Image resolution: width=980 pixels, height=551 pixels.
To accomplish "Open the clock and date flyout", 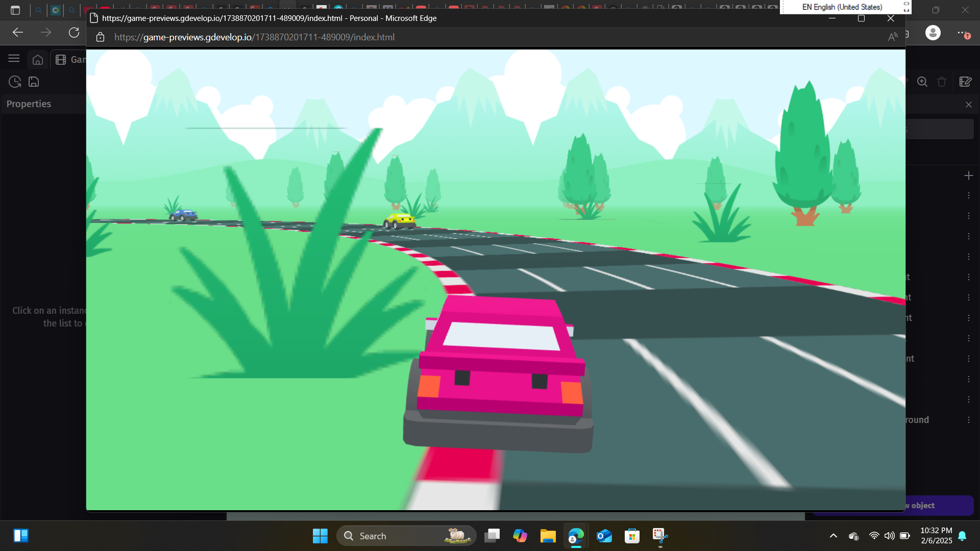I will point(936,536).
